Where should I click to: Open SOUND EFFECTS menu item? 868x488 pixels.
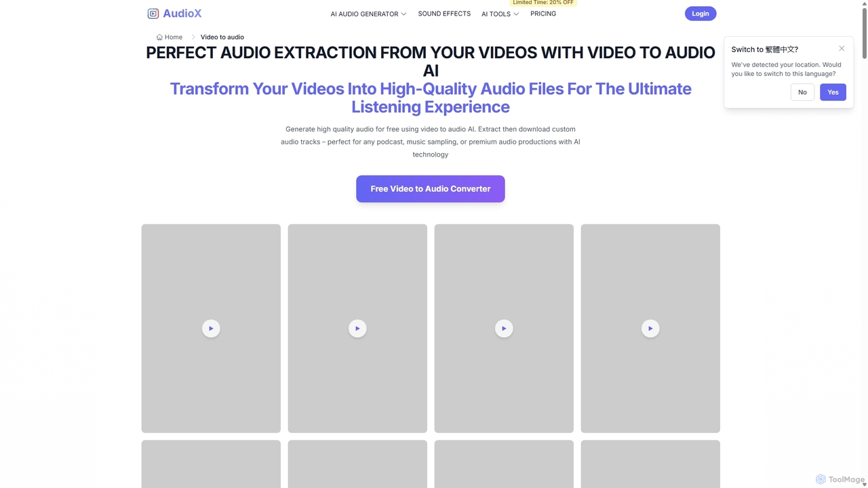444,14
